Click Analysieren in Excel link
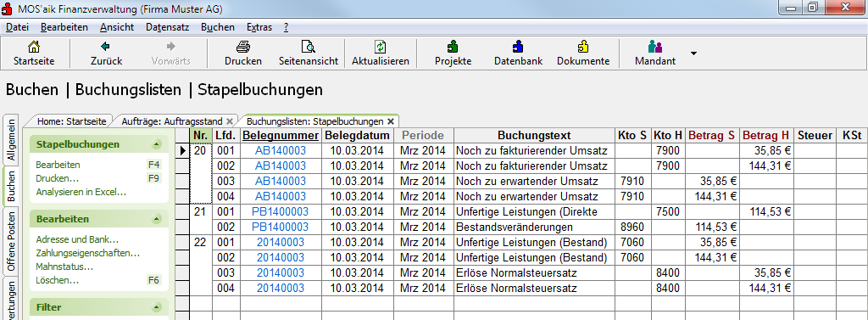 pos(81,192)
